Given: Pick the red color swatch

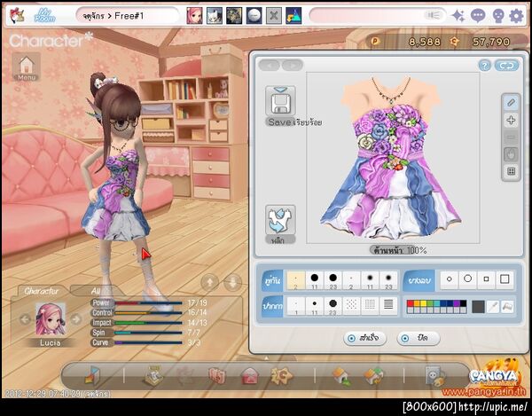Looking at the screenshot, I should coord(411,303).
